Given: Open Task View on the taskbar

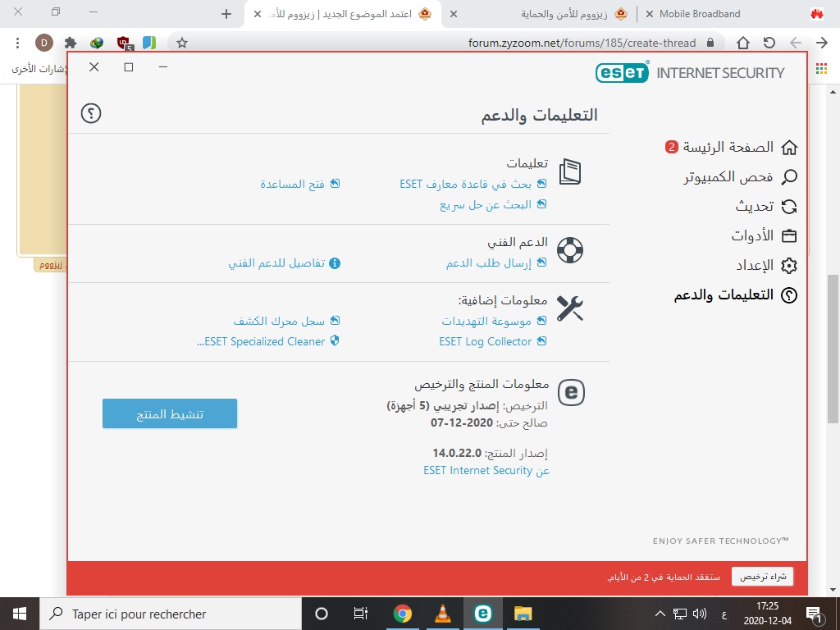Looking at the screenshot, I should pyautogui.click(x=361, y=614).
